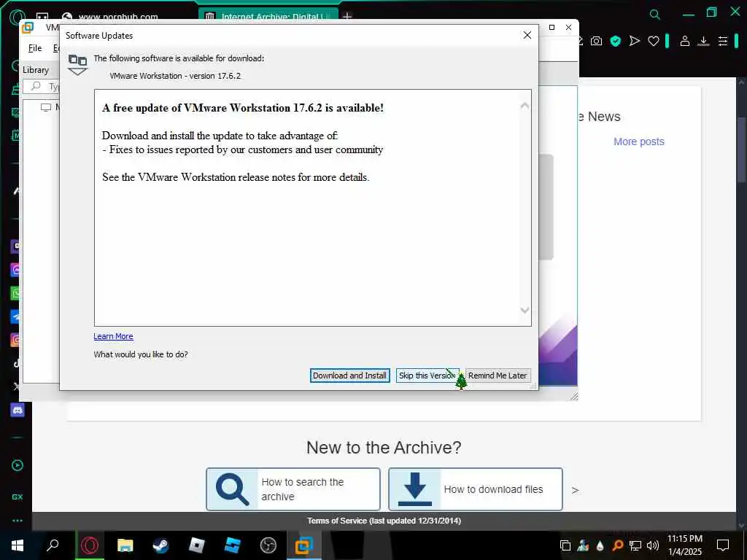The image size is (747, 560).
Task: Open Windows taskbar search
Action: tap(53, 545)
